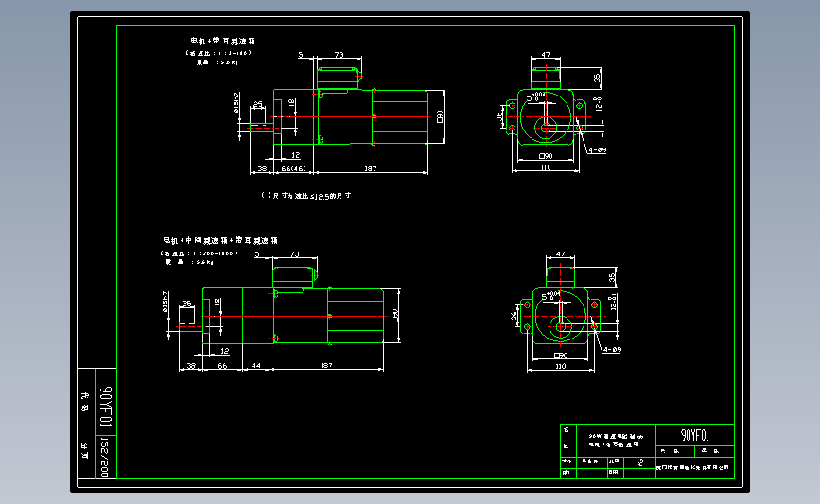Click the "66(46)" dimension label
The width and height of the screenshot is (820, 504).
click(293, 169)
